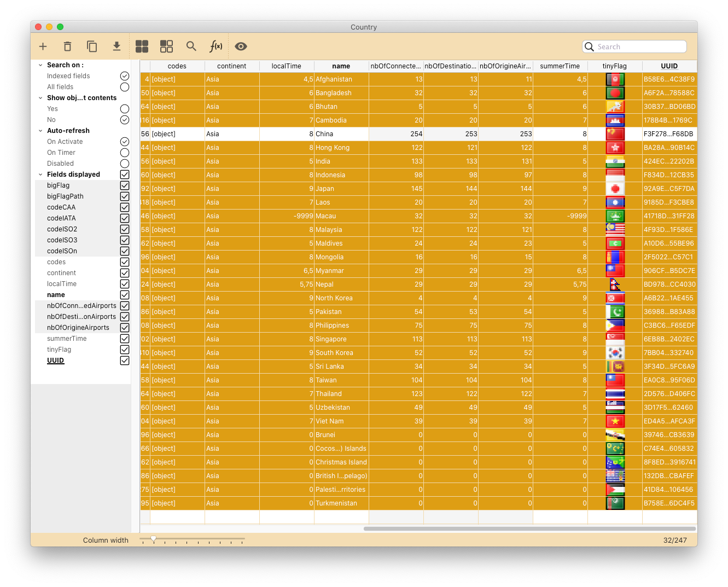Sort by the continent column header
728x587 pixels.
pos(232,66)
